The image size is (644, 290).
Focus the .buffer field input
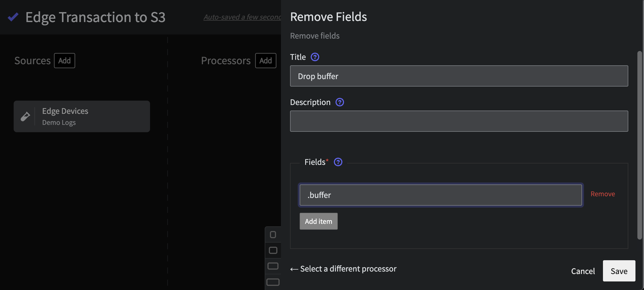pyautogui.click(x=441, y=195)
